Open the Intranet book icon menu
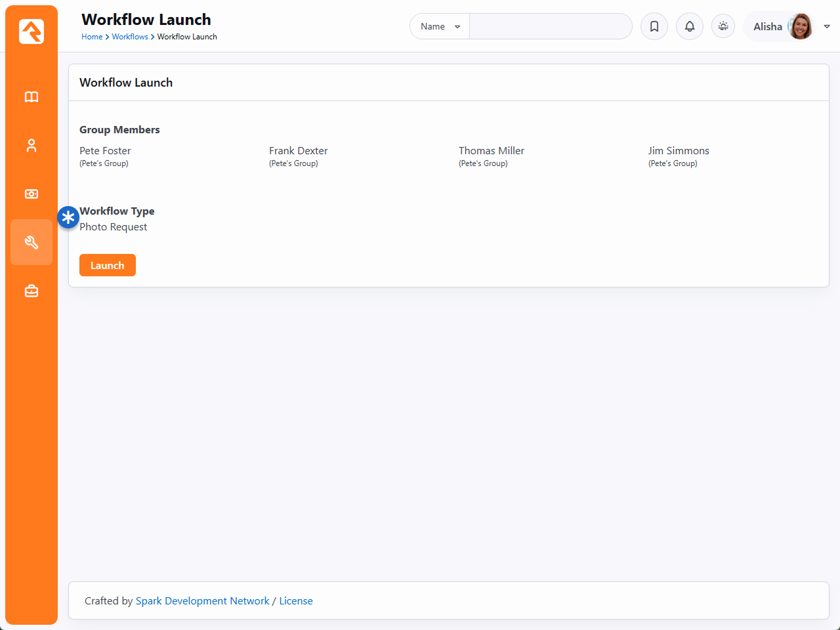840x630 pixels. [31, 97]
